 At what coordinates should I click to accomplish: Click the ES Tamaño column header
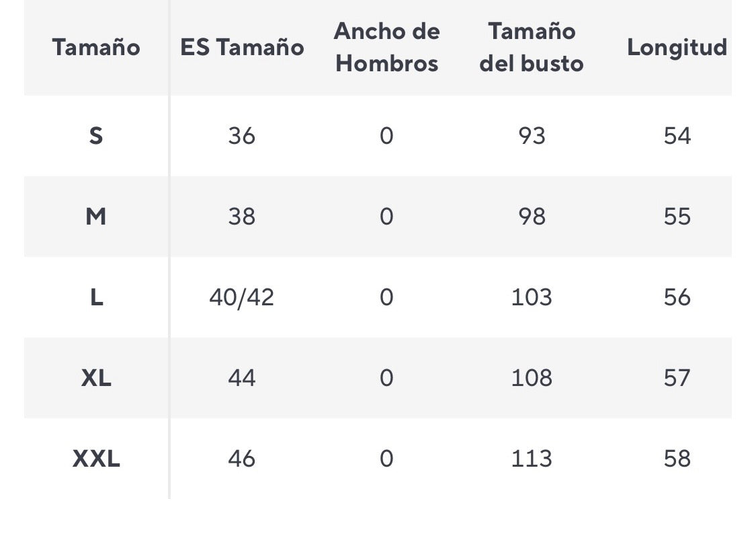click(242, 48)
